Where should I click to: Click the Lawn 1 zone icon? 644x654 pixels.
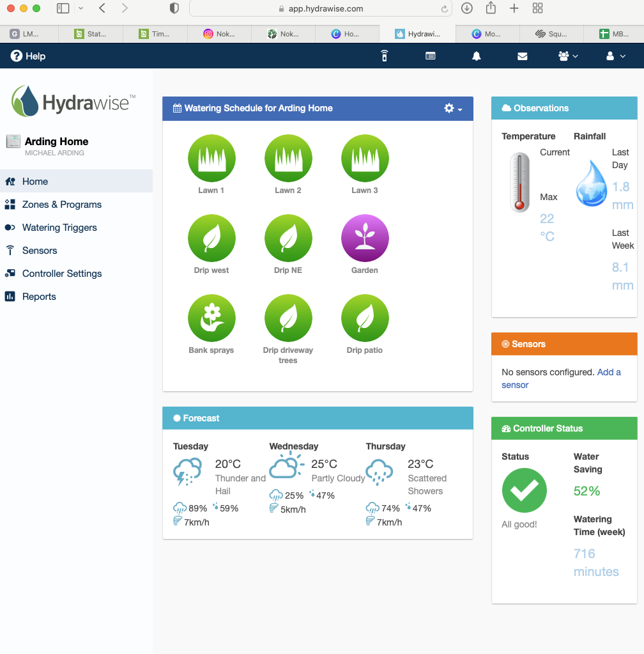[x=211, y=159]
